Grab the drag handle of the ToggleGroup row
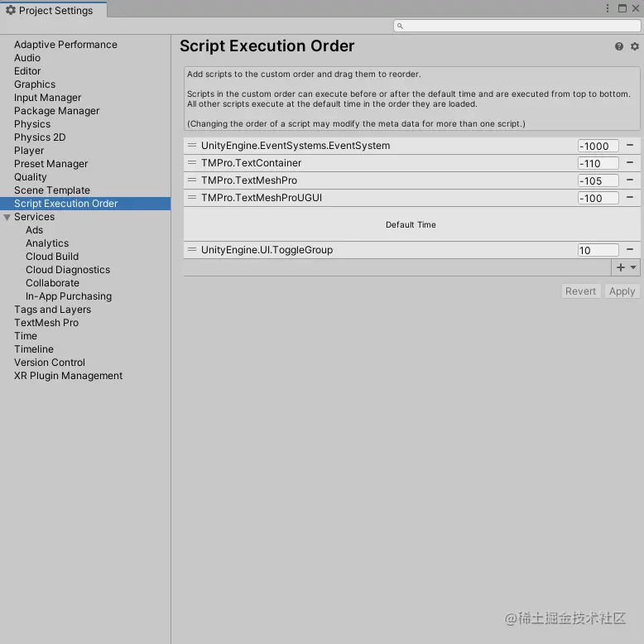Viewport: 644px width, 644px height. click(x=192, y=249)
